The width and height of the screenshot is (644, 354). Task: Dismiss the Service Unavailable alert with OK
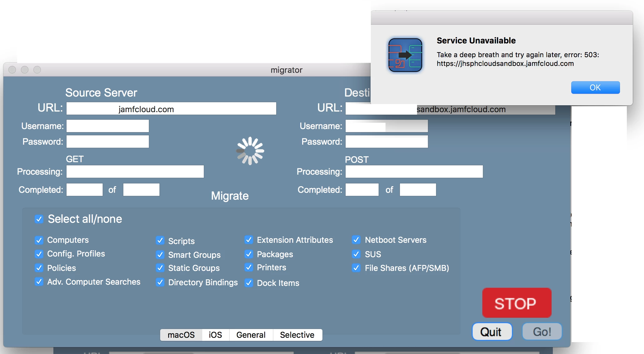point(595,87)
